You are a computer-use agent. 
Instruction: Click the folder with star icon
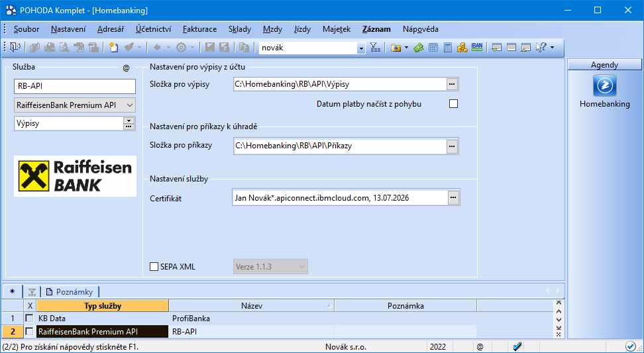click(396, 48)
